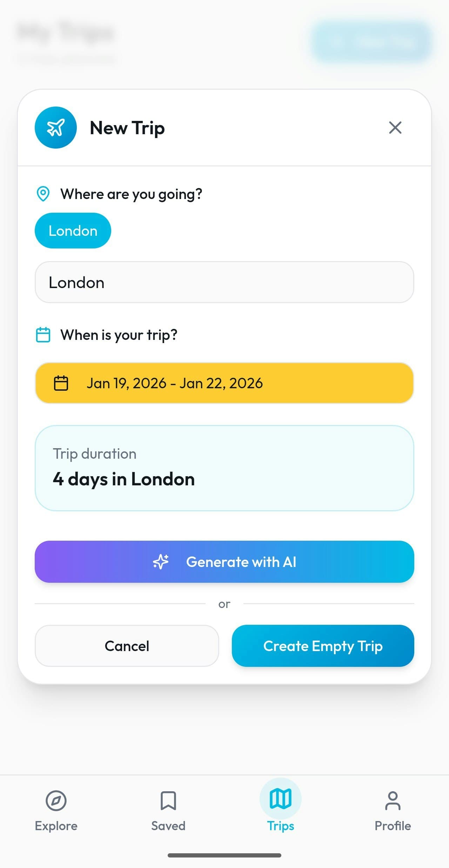The image size is (449, 868).
Task: Click the airplane icon next to New Trip
Action: (55, 128)
